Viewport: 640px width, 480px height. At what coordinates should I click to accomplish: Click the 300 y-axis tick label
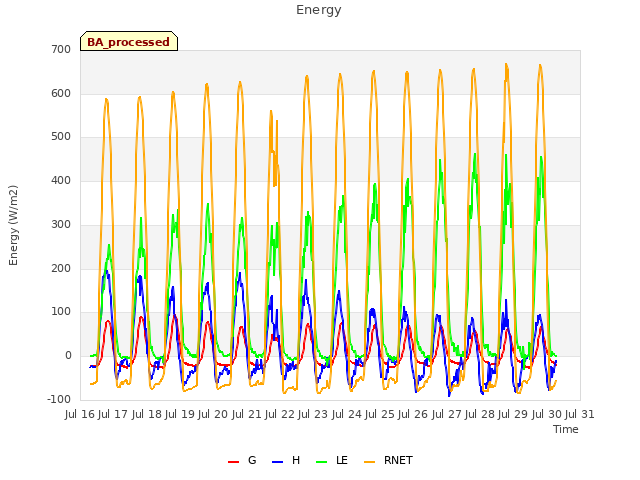pyautogui.click(x=61, y=224)
